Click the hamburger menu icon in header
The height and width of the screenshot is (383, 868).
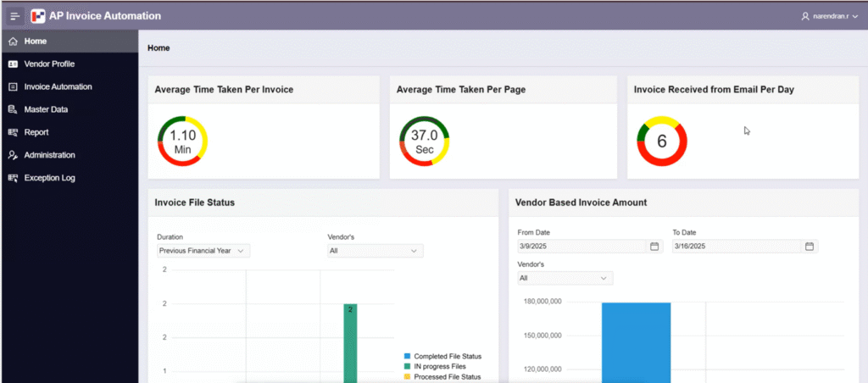point(14,16)
